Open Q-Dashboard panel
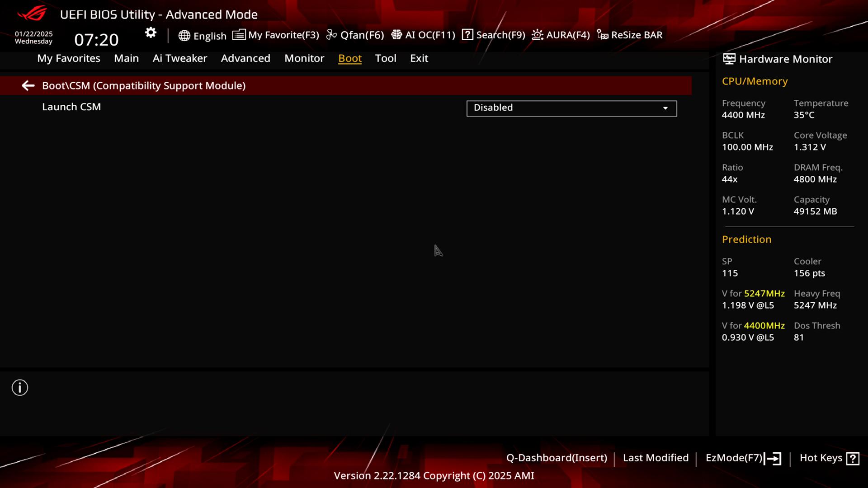The image size is (868, 488). click(556, 458)
